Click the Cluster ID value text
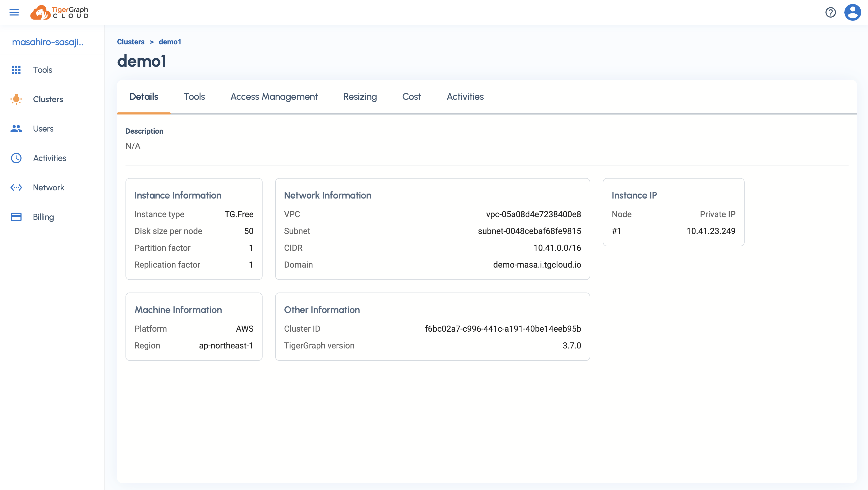Image resolution: width=868 pixels, height=490 pixels. [503, 329]
